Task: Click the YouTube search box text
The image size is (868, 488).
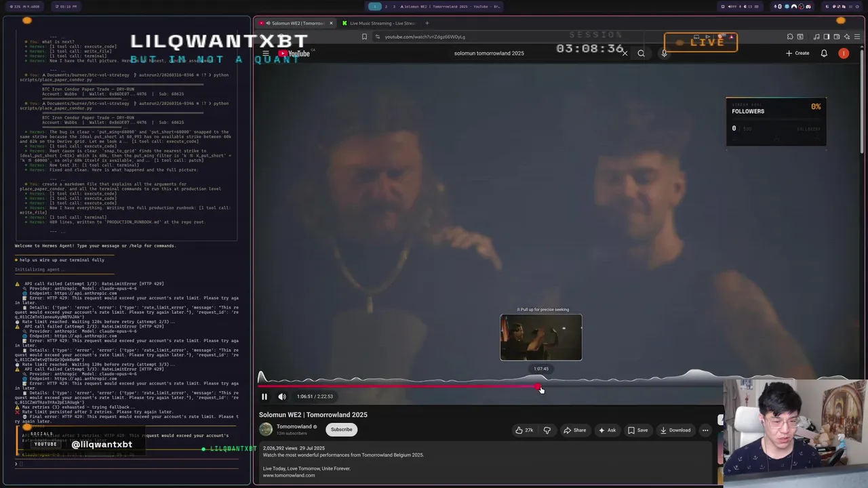Action: click(x=489, y=53)
